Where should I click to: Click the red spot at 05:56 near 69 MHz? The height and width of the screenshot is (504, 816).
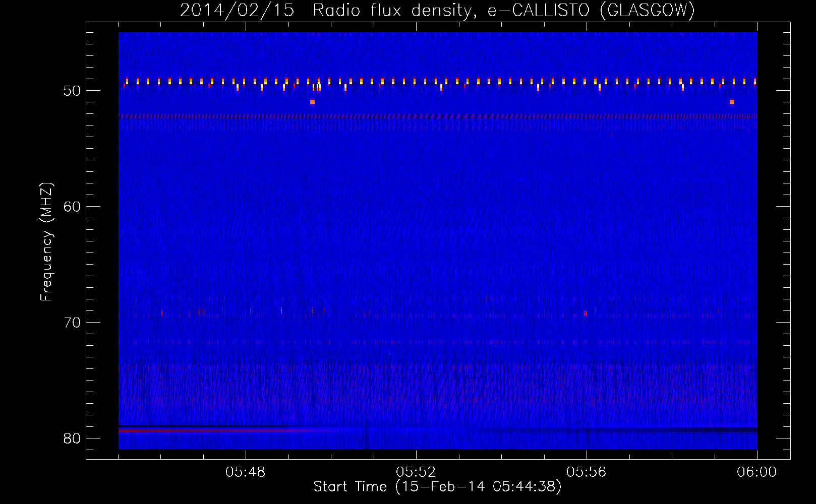(x=586, y=313)
